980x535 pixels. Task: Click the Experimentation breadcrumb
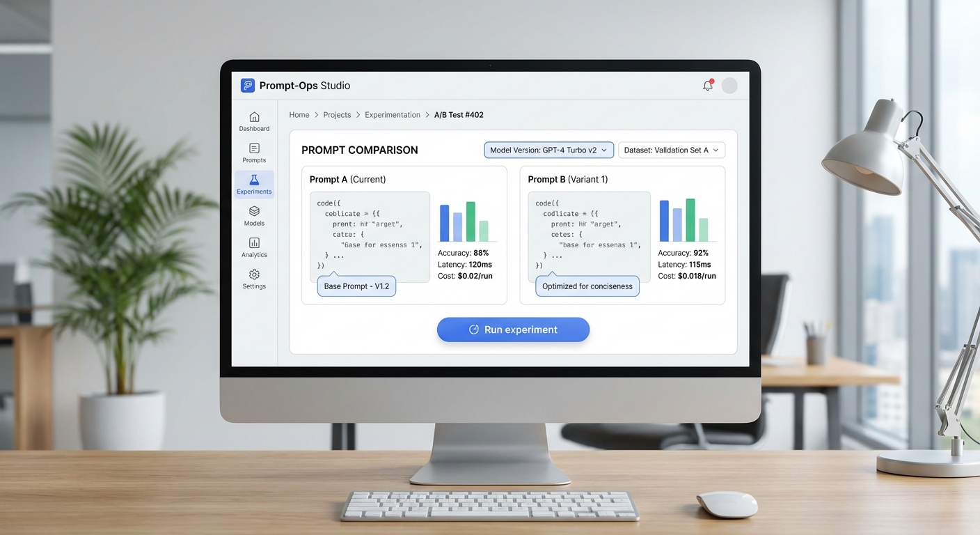(393, 115)
